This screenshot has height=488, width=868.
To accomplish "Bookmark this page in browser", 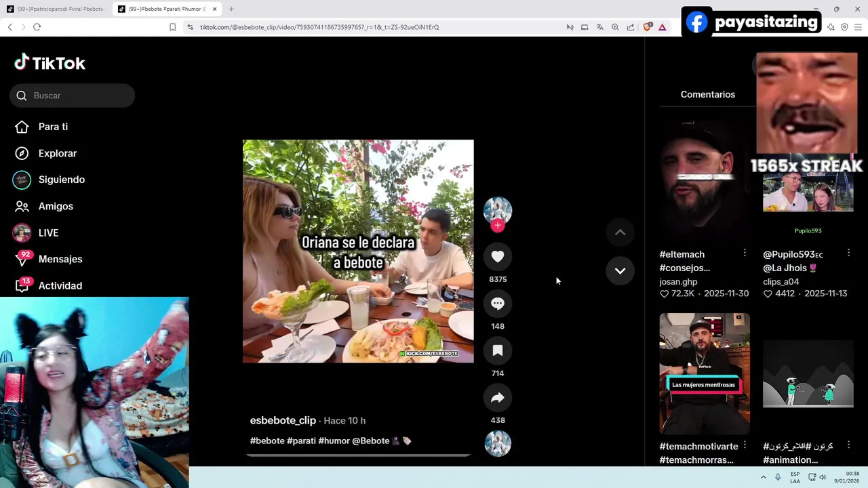I will [x=172, y=27].
